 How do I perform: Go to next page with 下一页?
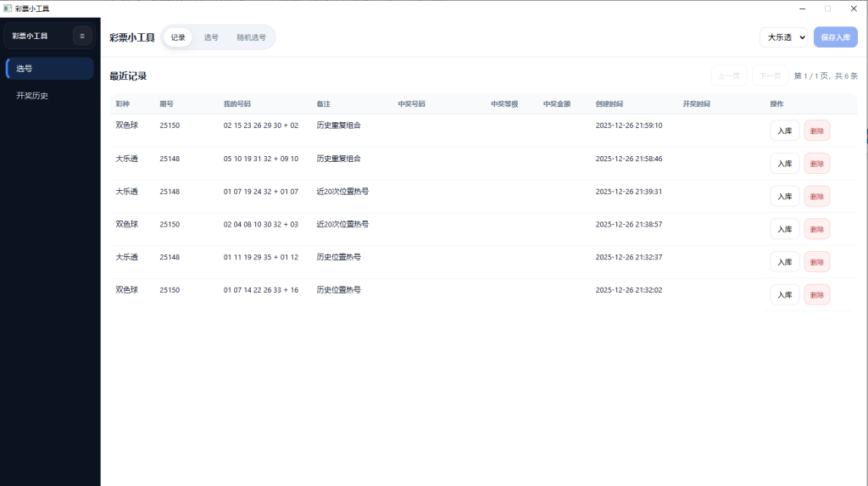click(770, 75)
